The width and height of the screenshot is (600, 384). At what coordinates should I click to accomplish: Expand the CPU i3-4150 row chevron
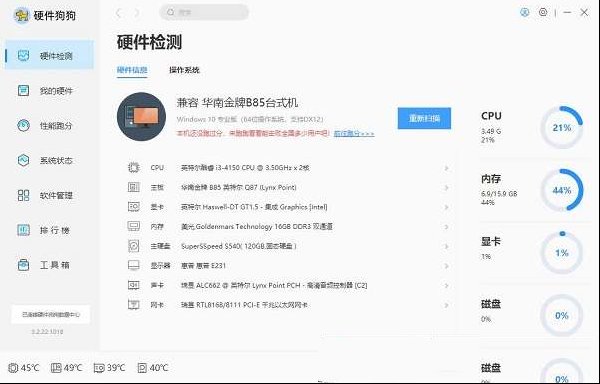pos(446,168)
